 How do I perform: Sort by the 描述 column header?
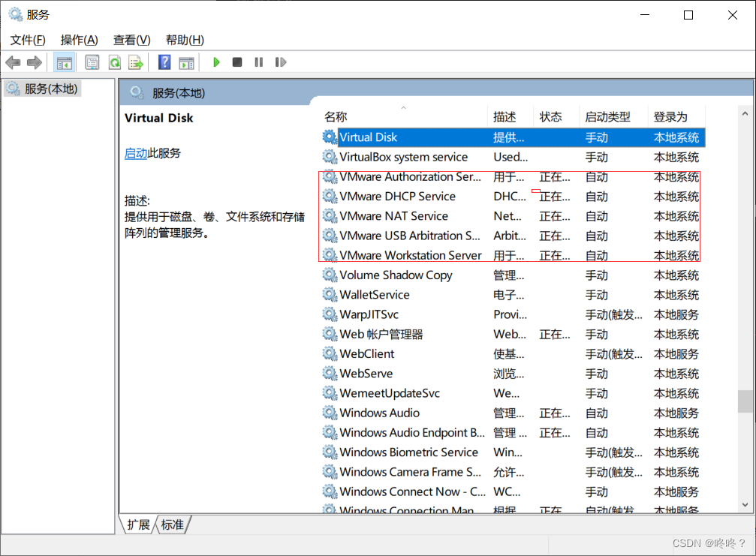click(x=511, y=116)
